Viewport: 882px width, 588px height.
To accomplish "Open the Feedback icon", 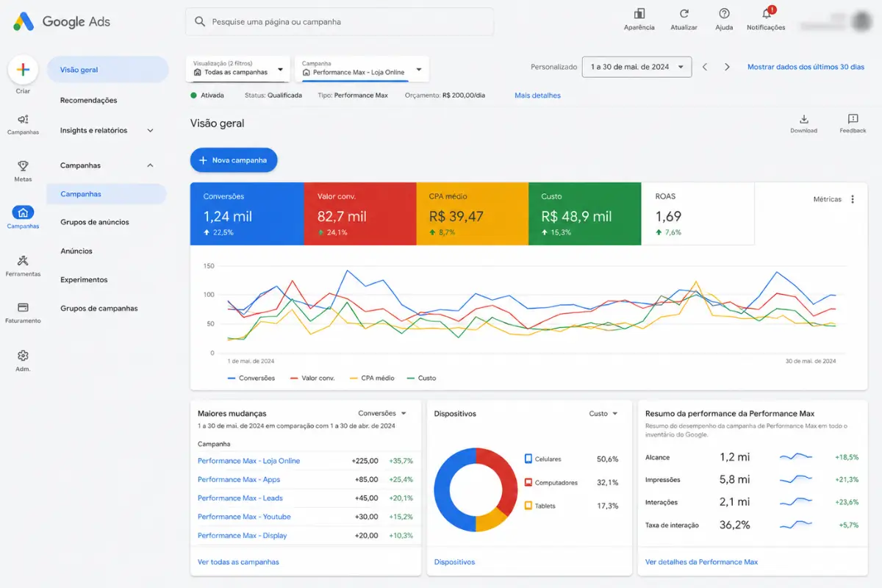I will (x=853, y=119).
